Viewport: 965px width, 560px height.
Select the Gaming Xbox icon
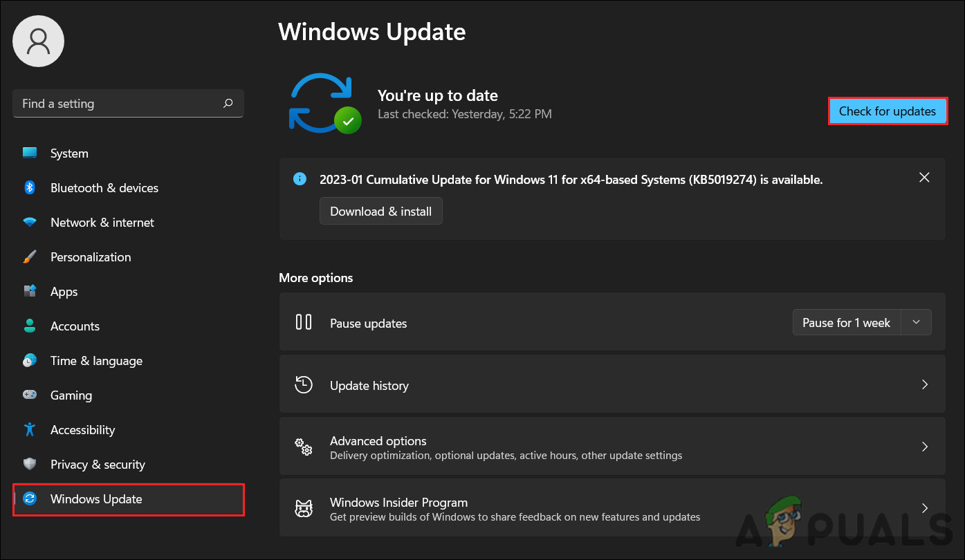click(x=30, y=395)
